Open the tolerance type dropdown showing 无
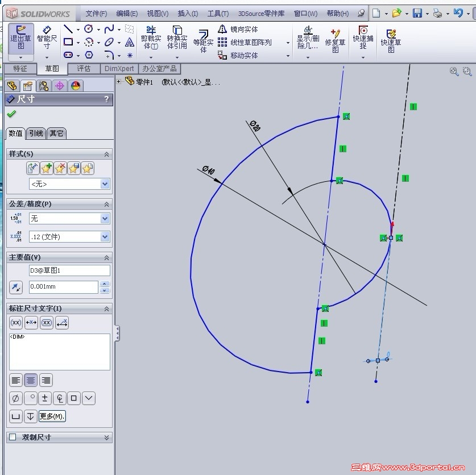The image size is (476, 475). click(105, 218)
